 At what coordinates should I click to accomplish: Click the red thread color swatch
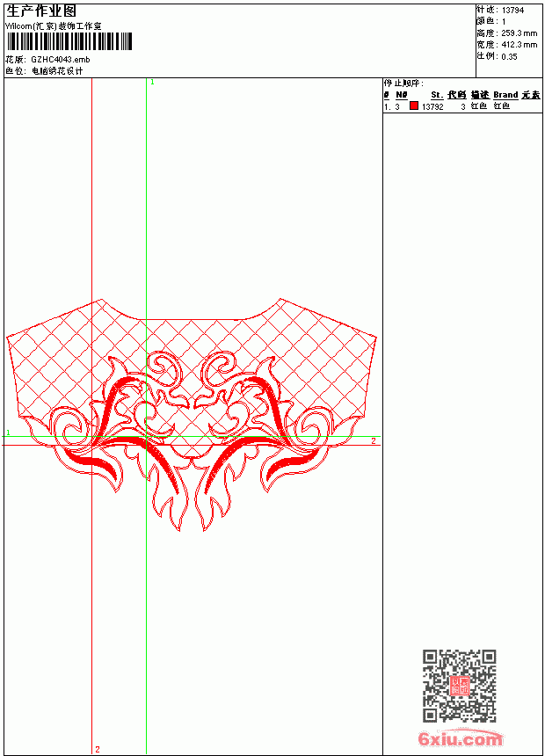tap(414, 105)
